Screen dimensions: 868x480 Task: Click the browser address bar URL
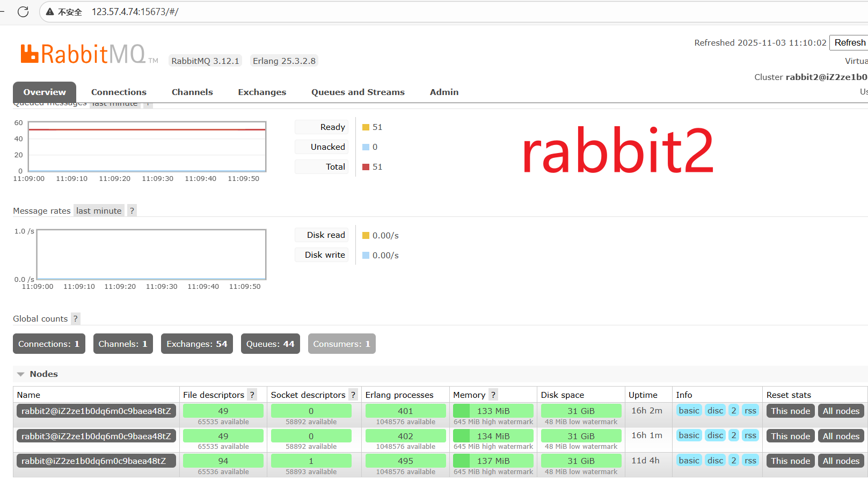[135, 12]
